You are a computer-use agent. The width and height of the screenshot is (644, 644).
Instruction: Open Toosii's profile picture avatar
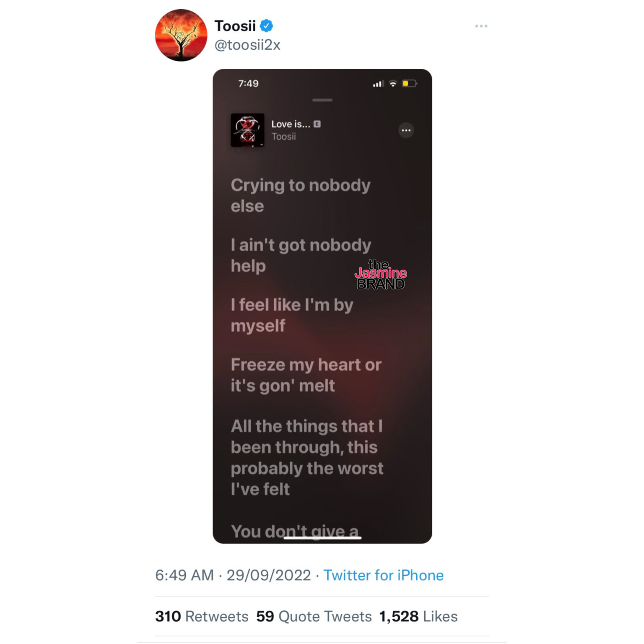coord(181,35)
